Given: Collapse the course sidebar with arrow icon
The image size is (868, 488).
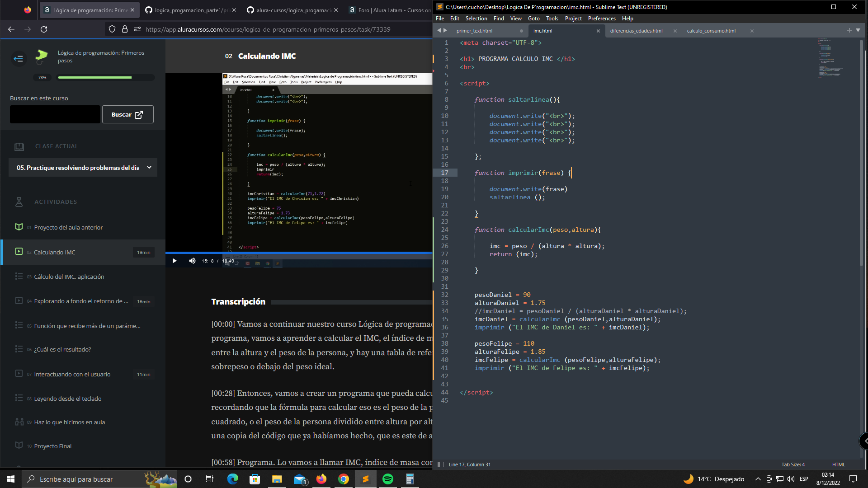Looking at the screenshot, I should pos(19,59).
